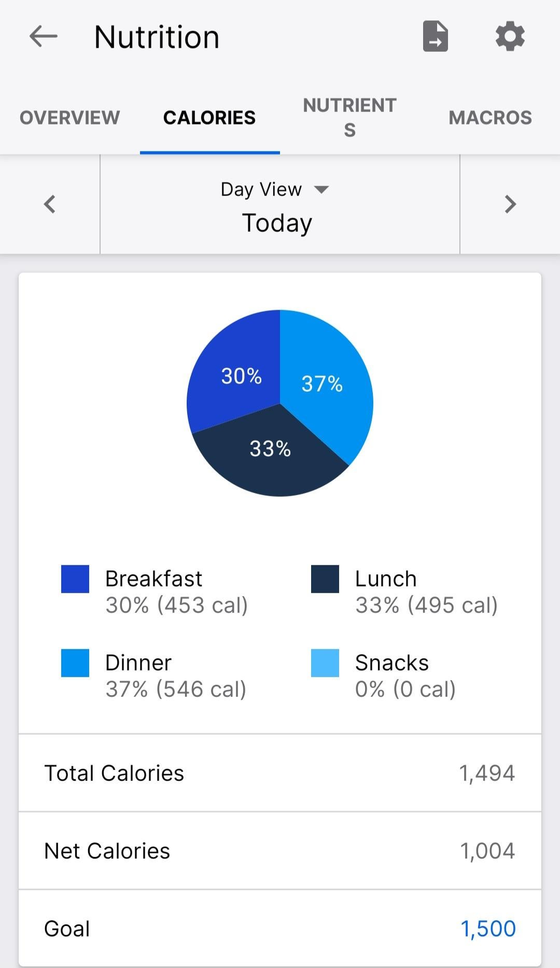560x968 pixels.
Task: Select the Calories tab
Action: coord(209,118)
